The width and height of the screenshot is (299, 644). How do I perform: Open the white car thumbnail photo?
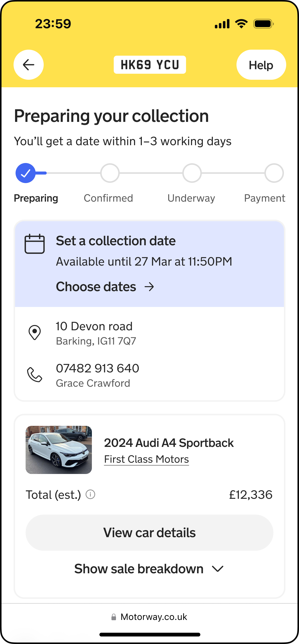[x=59, y=450]
